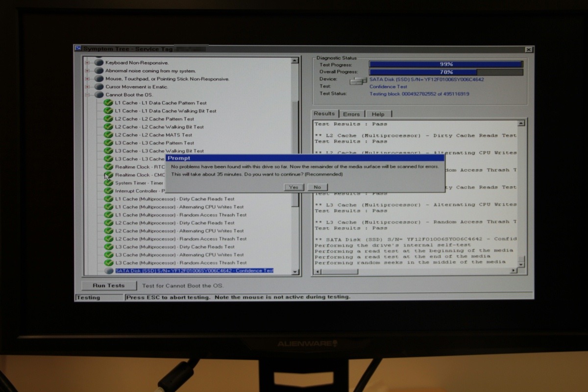The width and height of the screenshot is (588, 392).
Task: Click the green checkmark beside L1 Data Cache Pattern Test
Action: pos(108,103)
